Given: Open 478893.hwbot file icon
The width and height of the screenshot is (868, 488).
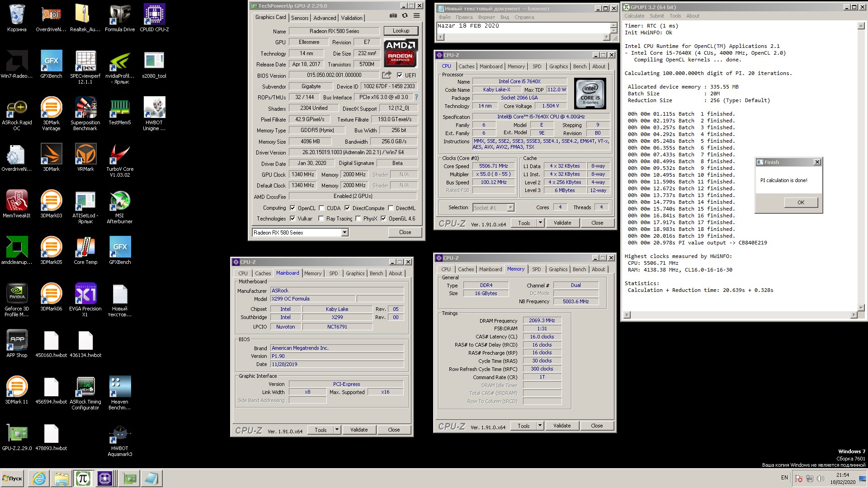Looking at the screenshot, I should 51,437.
